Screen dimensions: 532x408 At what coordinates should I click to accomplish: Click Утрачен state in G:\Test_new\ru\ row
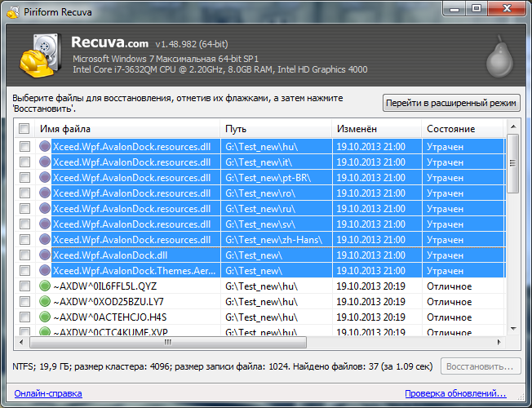pos(445,209)
